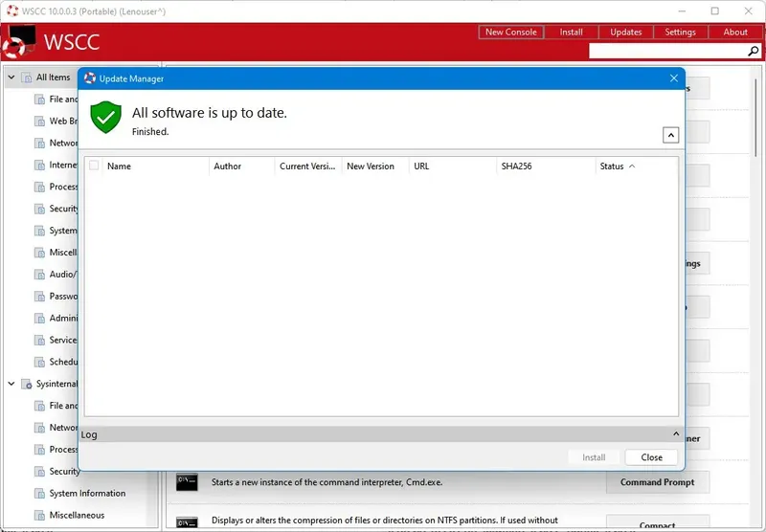The image size is (766, 532).
Task: Click the Sysinternals folder icon
Action: [x=27, y=384]
